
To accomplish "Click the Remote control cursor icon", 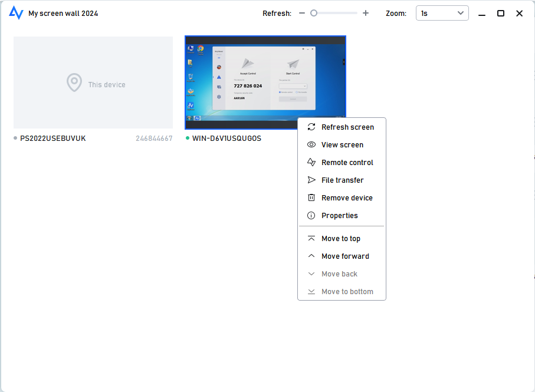I will pos(311,162).
